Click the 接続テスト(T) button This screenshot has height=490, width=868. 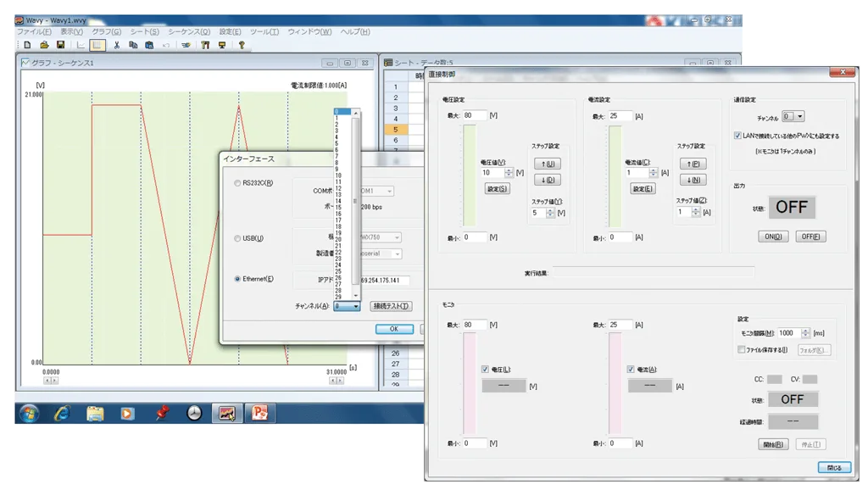tap(391, 306)
